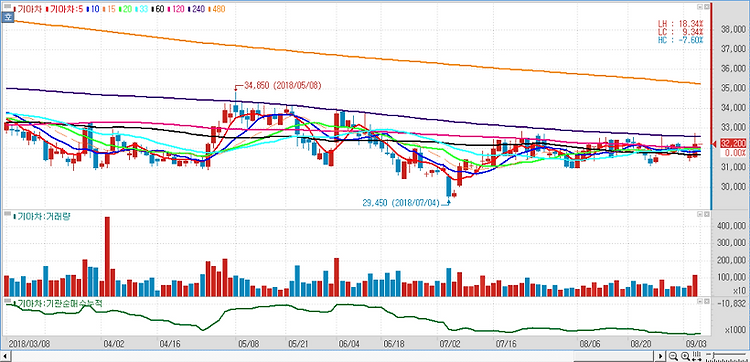Click the 34,850 (2018/05/08) high marker

coord(282,86)
